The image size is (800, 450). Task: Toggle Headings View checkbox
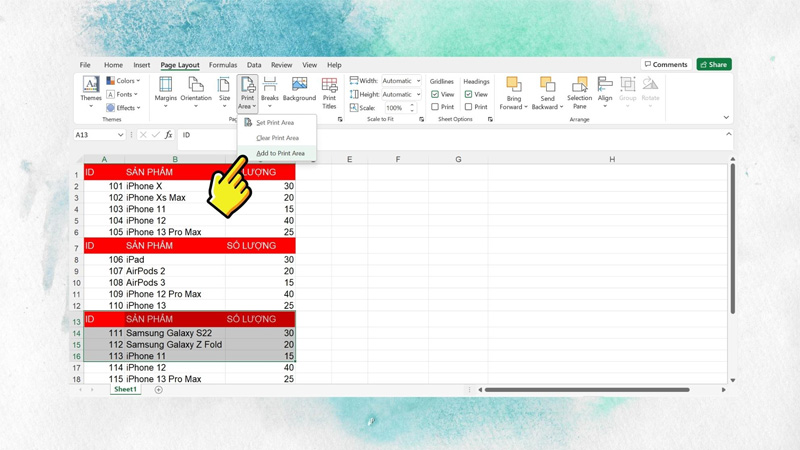(468, 94)
